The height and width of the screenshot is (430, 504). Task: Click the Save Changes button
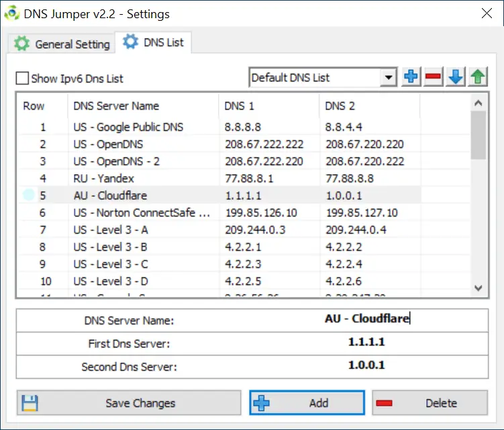coord(129,402)
